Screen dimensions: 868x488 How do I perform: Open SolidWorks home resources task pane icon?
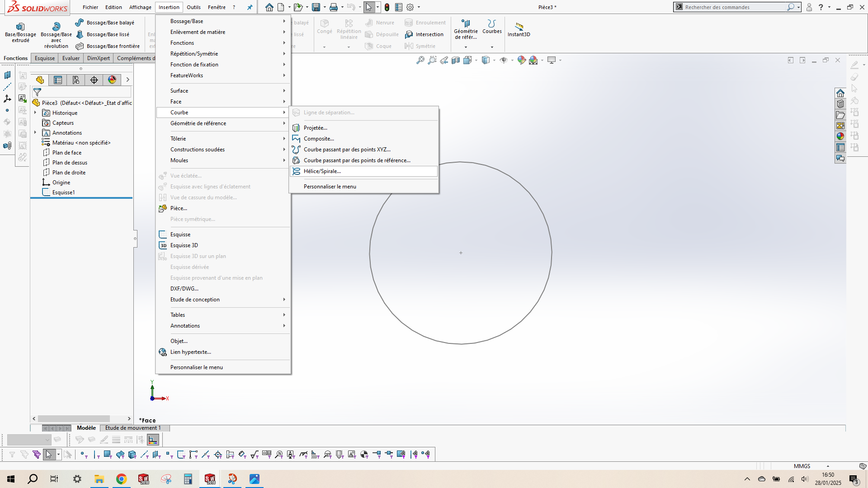tap(840, 93)
